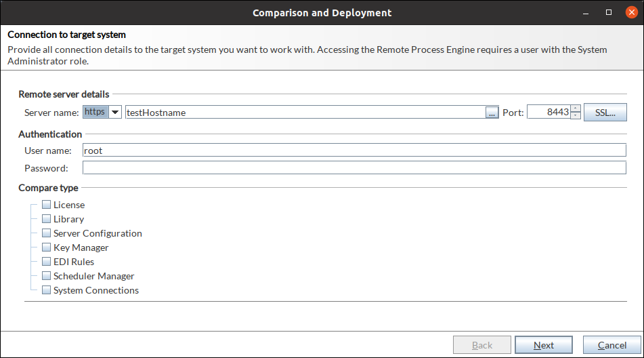Click the Server name text field
This screenshot has height=358, width=644.
point(305,113)
